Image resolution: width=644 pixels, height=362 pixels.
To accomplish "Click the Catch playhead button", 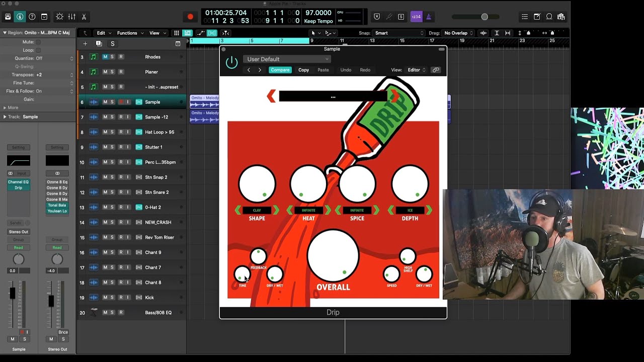I will tap(225, 33).
